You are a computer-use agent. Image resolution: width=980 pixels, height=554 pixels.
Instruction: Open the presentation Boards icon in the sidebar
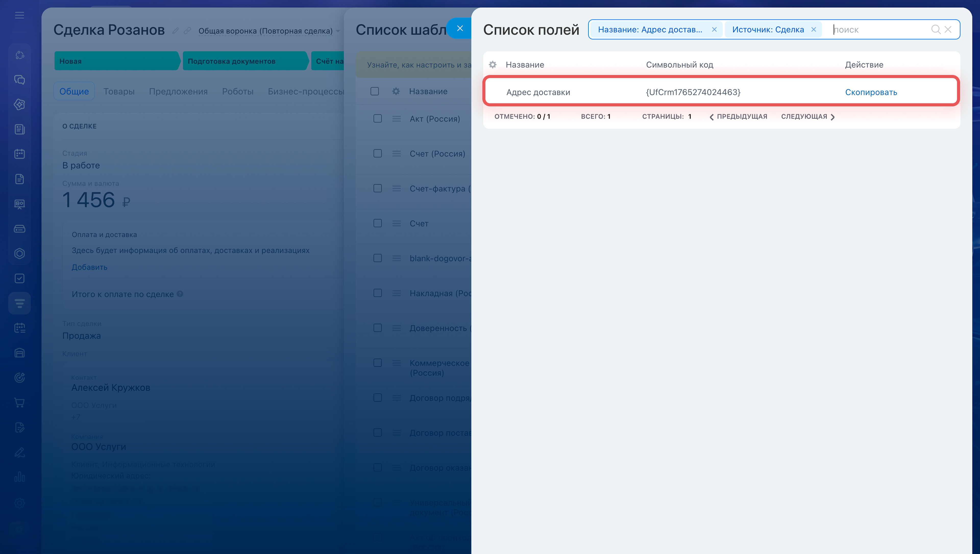click(19, 204)
